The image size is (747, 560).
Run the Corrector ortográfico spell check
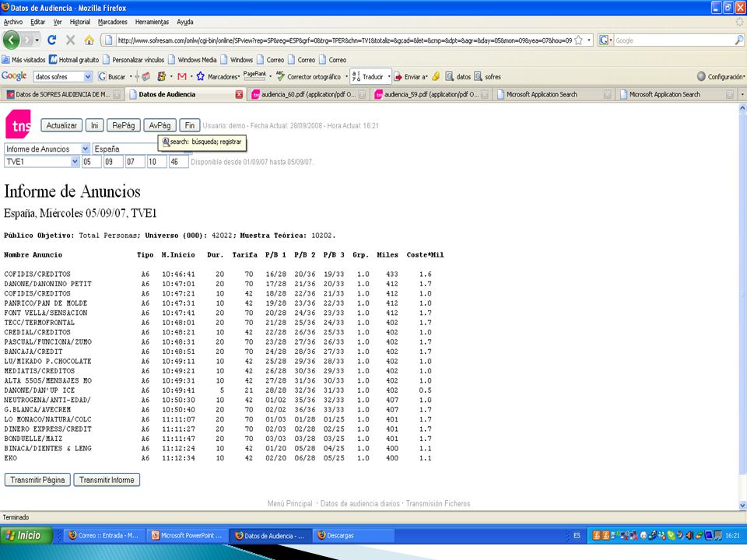click(x=308, y=76)
